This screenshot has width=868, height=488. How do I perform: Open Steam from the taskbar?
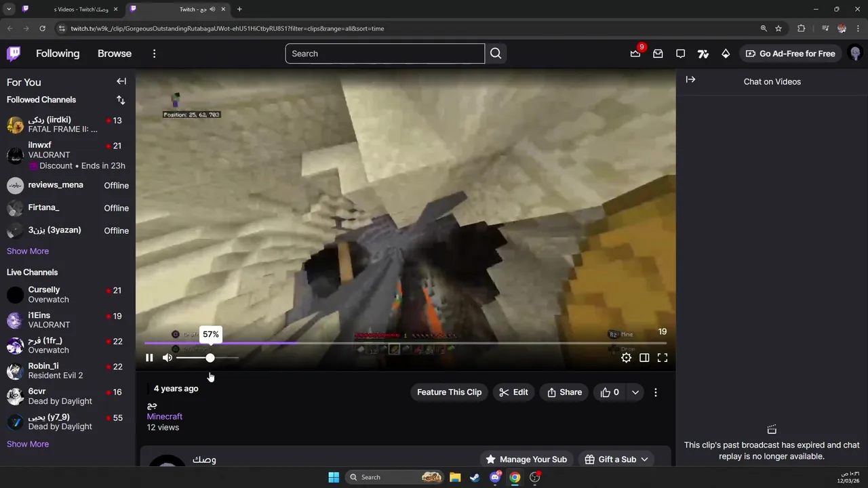pyautogui.click(x=475, y=477)
